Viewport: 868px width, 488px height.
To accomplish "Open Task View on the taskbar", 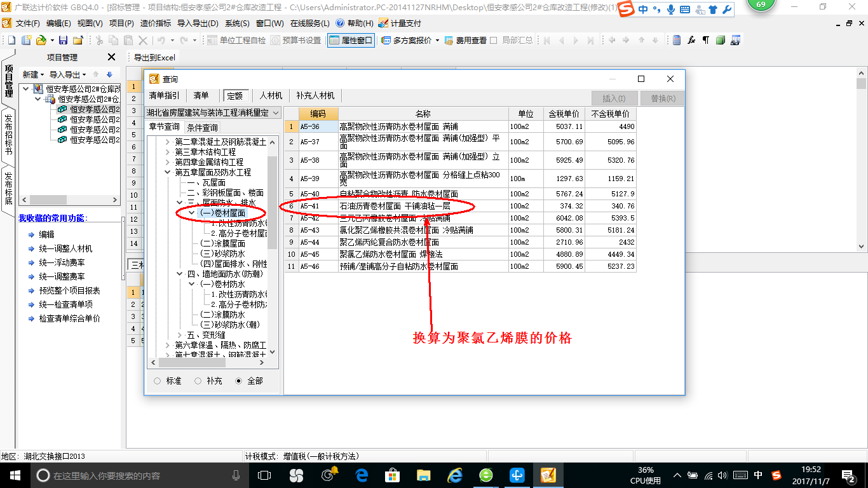I will tap(265, 475).
